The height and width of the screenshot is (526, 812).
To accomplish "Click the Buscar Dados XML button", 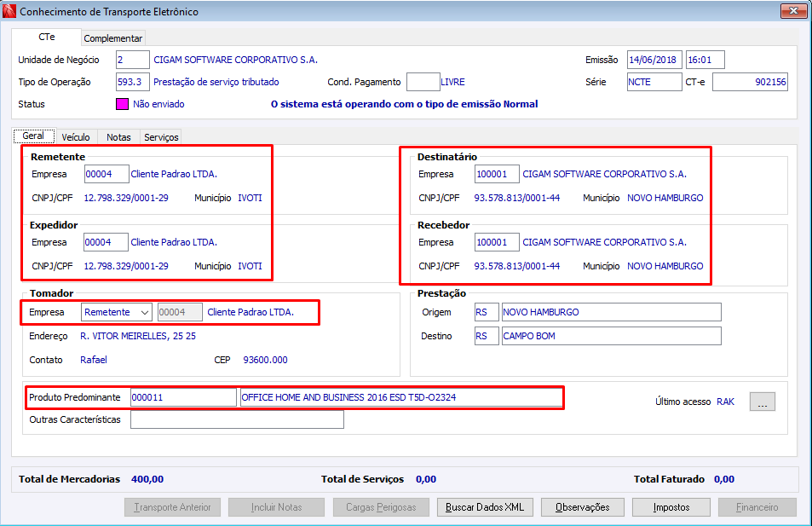I will click(x=485, y=507).
